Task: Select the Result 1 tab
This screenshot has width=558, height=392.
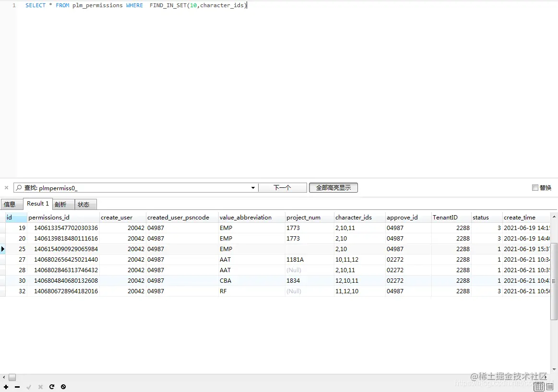Action: point(38,204)
